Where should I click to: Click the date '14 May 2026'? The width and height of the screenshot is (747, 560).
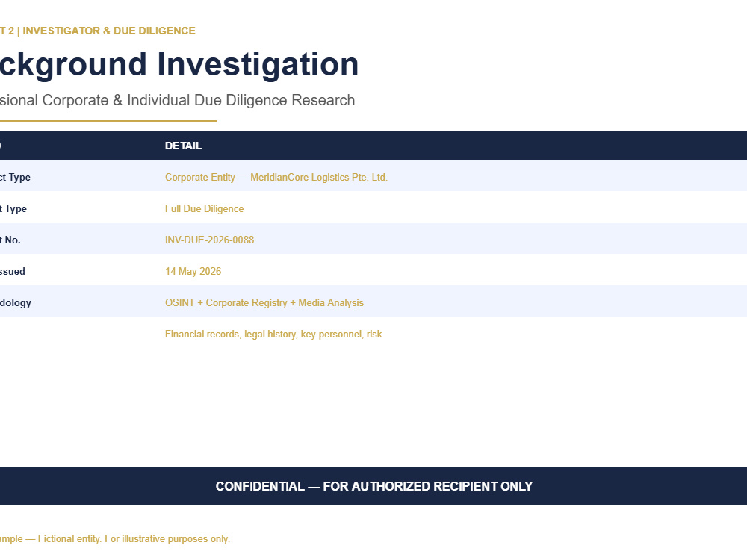[193, 272]
